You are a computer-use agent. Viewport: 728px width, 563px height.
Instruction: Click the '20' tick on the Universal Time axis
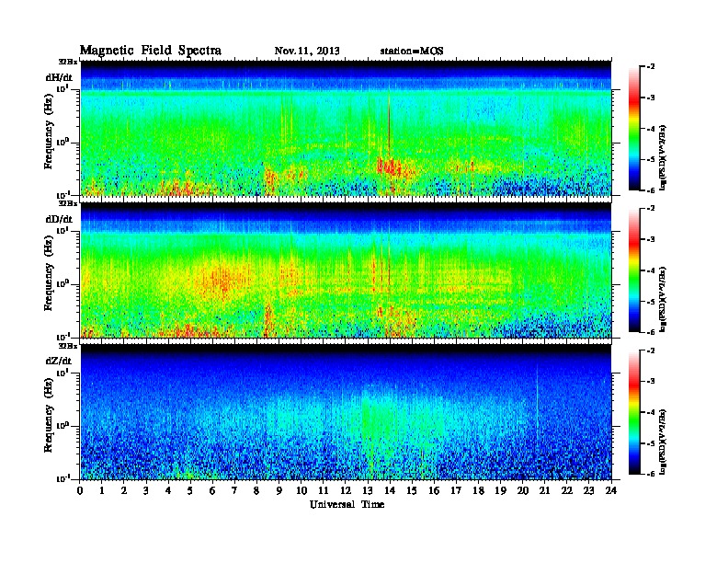(x=523, y=490)
